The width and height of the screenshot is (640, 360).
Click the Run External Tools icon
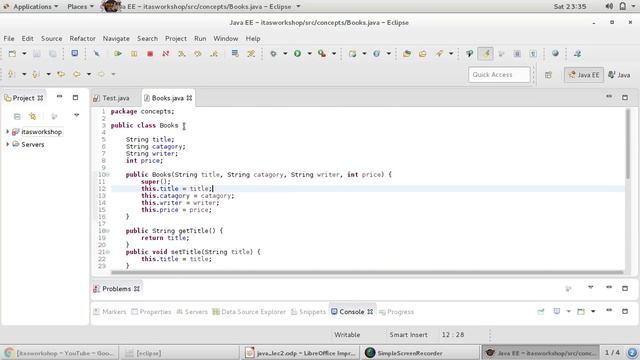[322, 53]
